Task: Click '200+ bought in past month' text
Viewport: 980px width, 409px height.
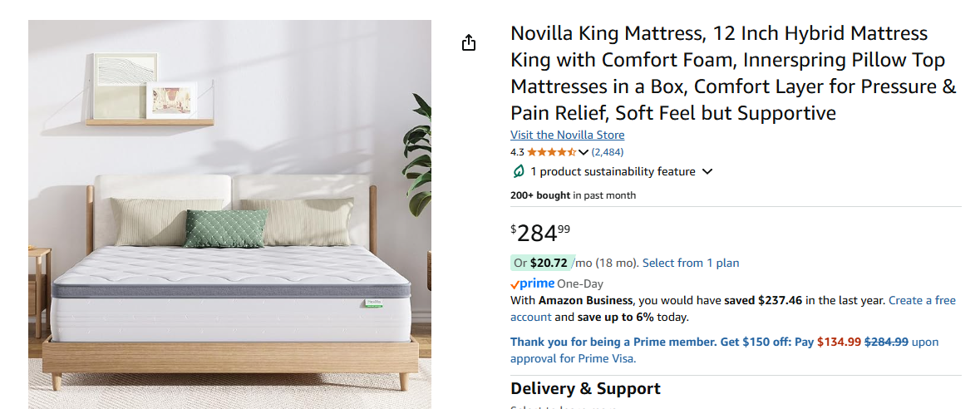Action: click(x=573, y=195)
